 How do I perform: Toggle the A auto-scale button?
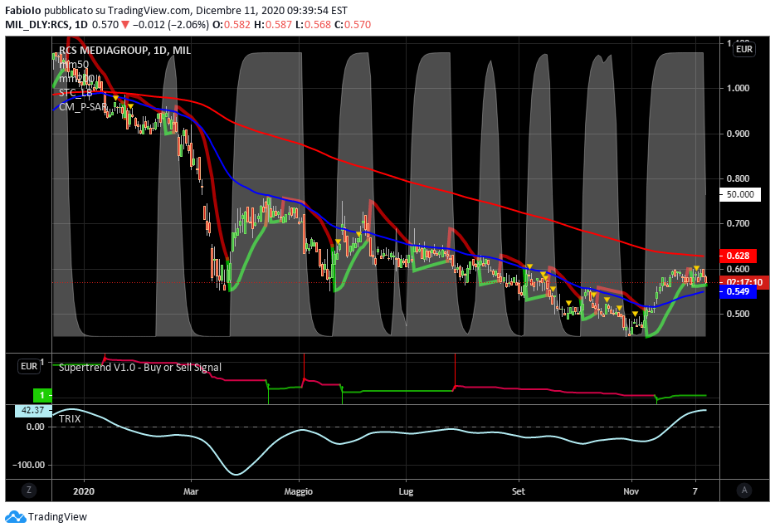coord(744,491)
